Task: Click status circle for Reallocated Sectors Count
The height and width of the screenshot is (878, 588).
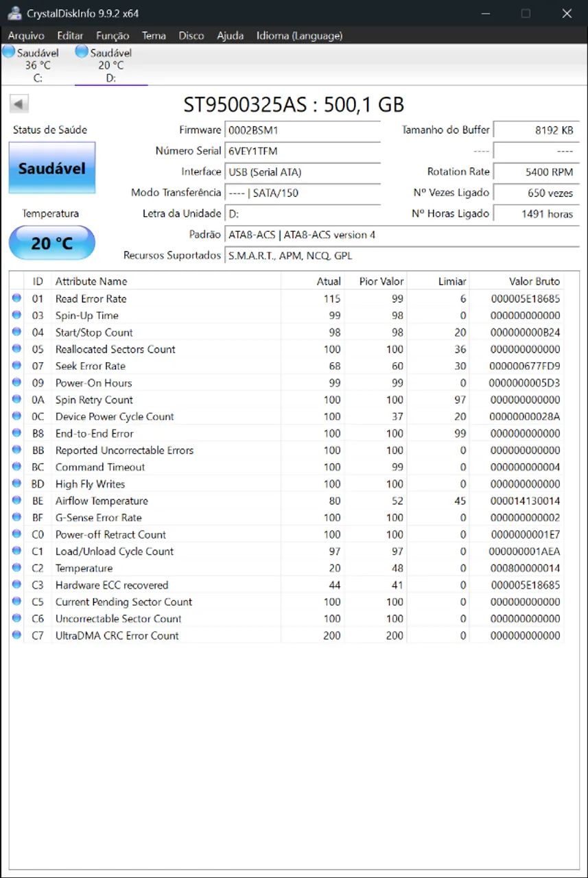Action: pyautogui.click(x=16, y=349)
